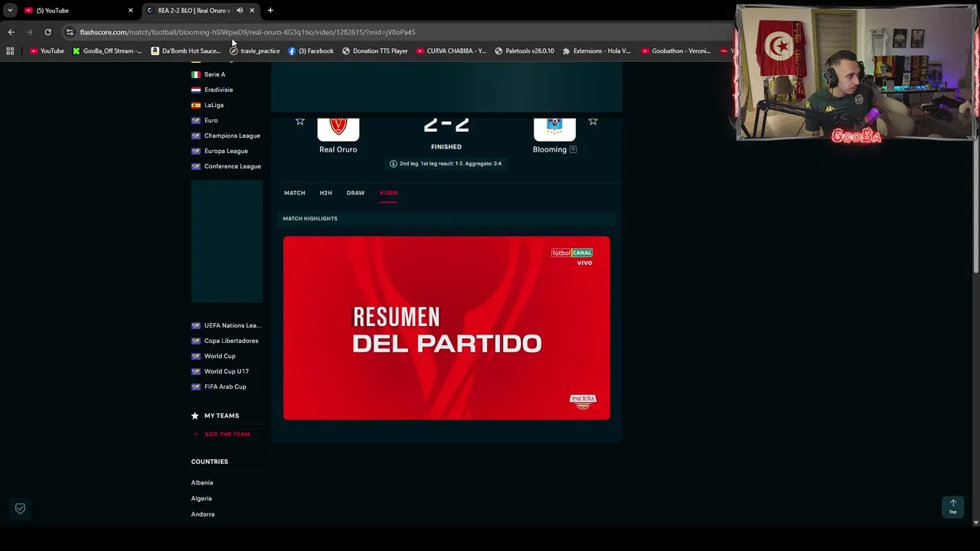Open the Goobathon - Veroni bookmark
This screenshot has height=551, width=980.
[676, 51]
